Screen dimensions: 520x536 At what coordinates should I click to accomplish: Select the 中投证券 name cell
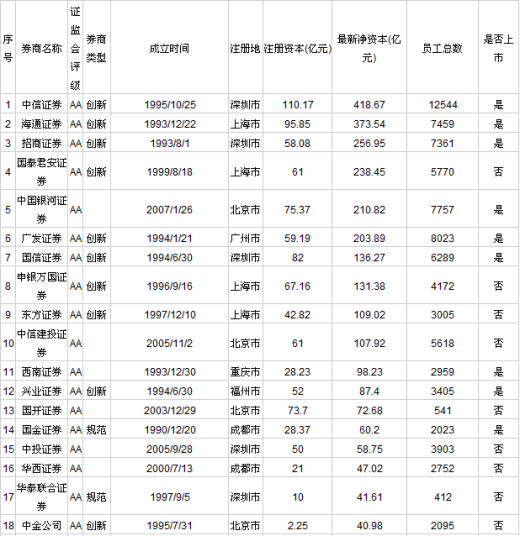pos(41,449)
